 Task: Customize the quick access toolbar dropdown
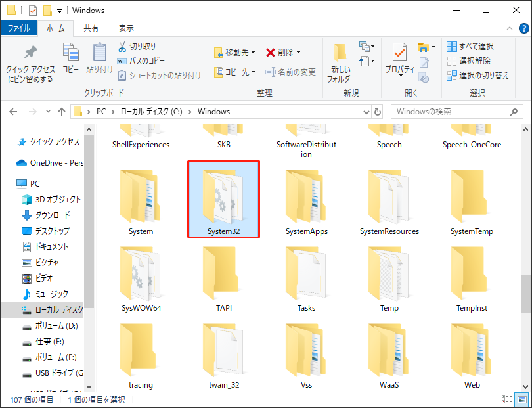59,11
